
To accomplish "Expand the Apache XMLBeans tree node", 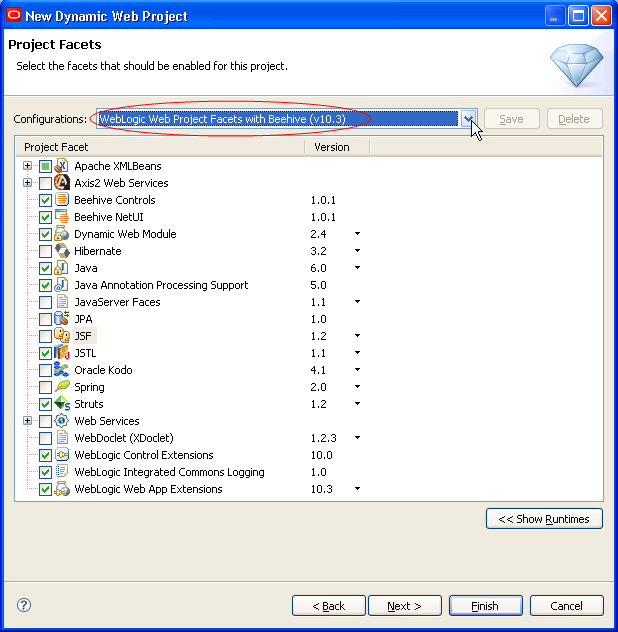I will coord(27,166).
